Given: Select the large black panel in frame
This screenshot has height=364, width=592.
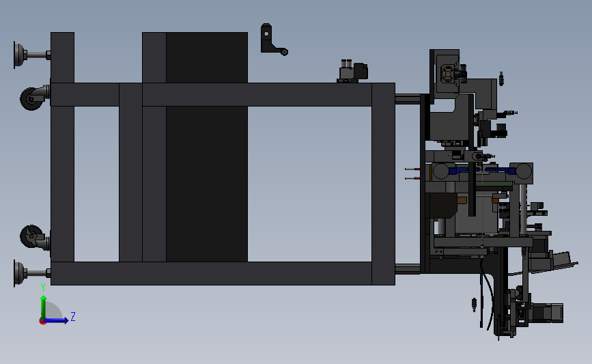Looking at the screenshot, I should point(207,147).
